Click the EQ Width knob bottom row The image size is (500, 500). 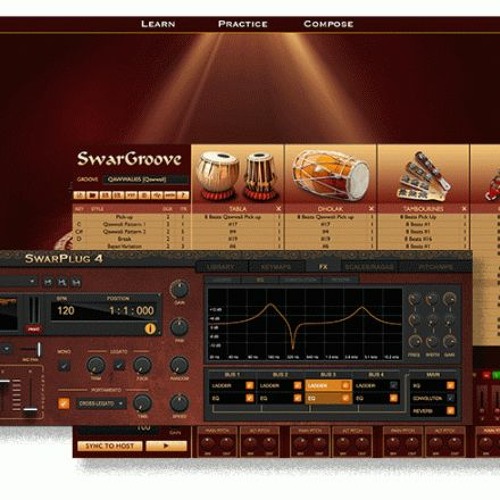(x=432, y=342)
